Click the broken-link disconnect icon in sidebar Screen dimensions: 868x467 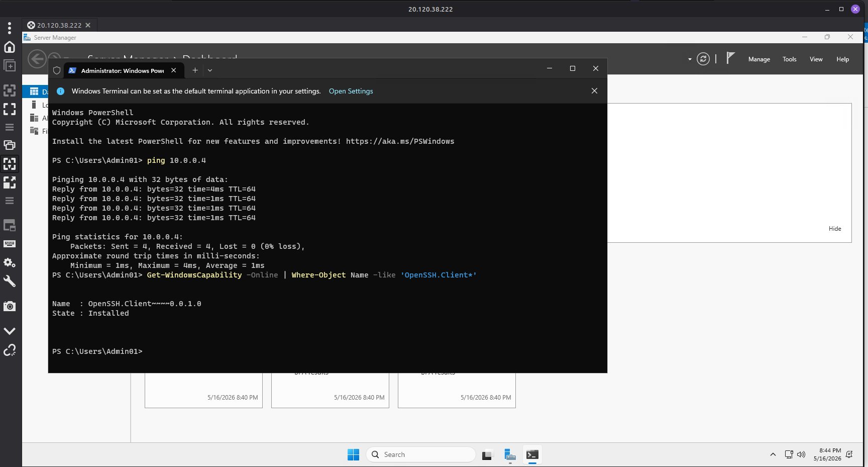(10, 350)
